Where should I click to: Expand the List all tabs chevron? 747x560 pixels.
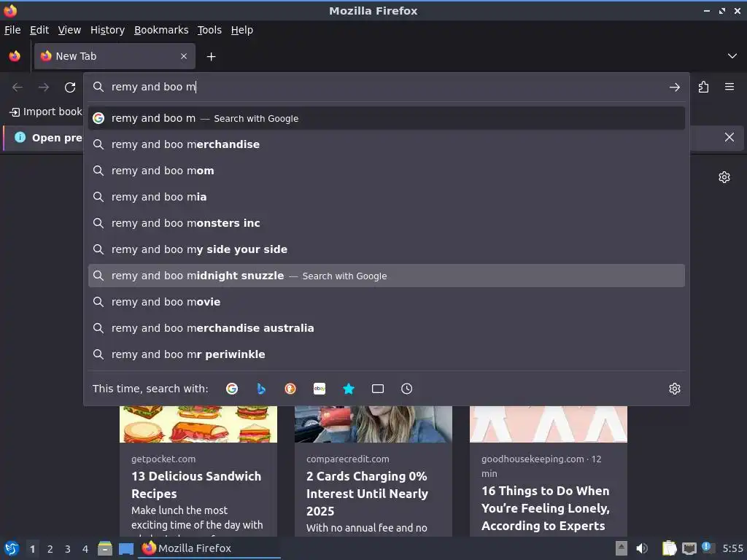[732, 56]
